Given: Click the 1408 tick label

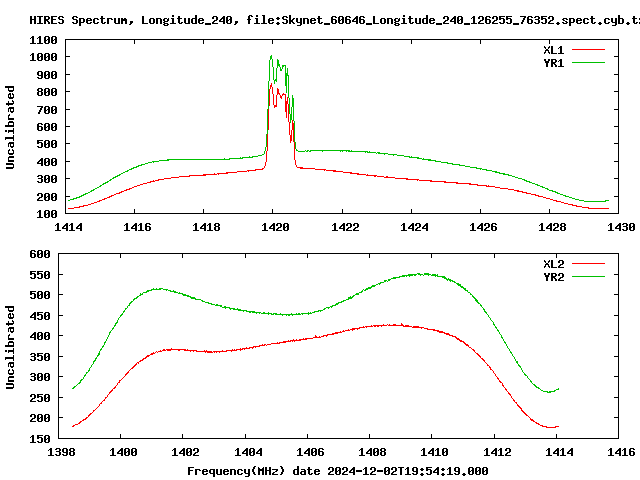Looking at the screenshot, I should (372, 452).
